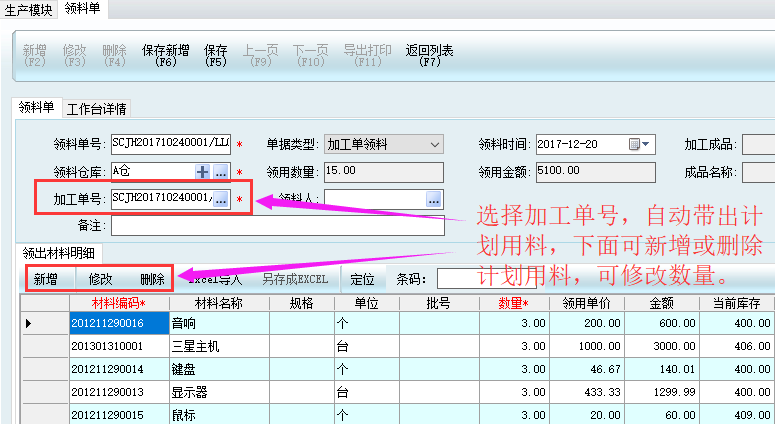
Task: Click the 单位 column header
Action: pyautogui.click(x=366, y=303)
